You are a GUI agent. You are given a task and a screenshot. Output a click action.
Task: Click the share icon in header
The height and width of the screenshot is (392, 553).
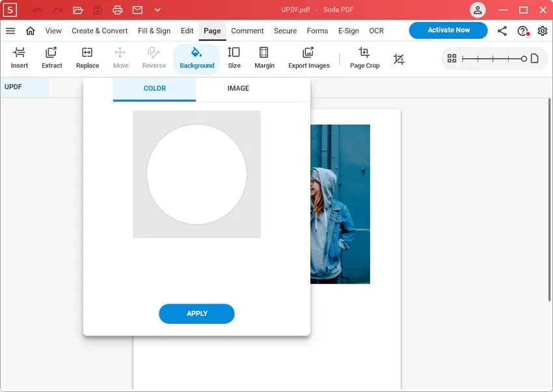(x=502, y=31)
